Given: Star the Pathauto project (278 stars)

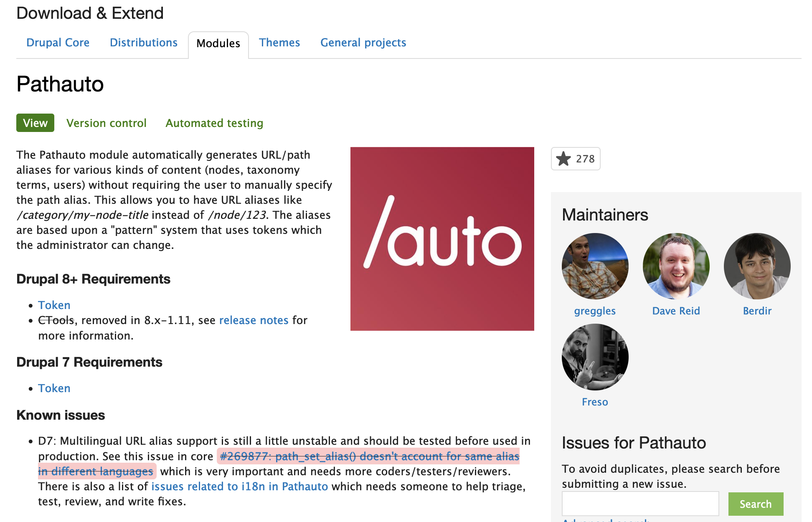Looking at the screenshot, I should coord(575,159).
